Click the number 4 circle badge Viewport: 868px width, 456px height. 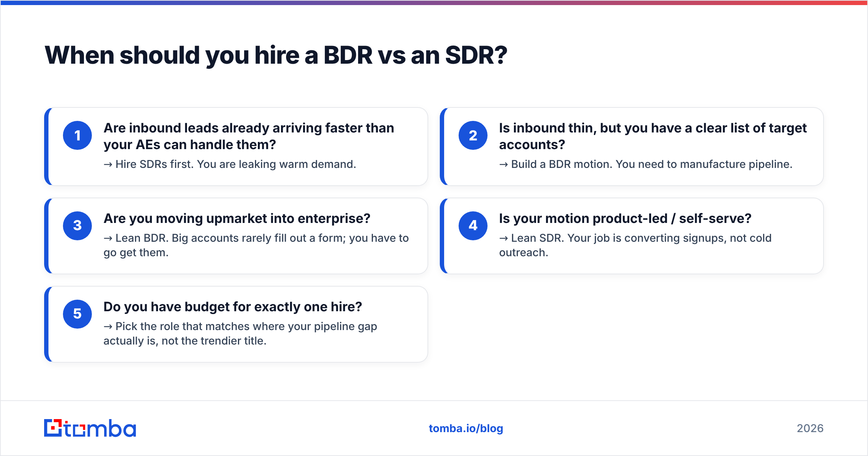(x=473, y=226)
